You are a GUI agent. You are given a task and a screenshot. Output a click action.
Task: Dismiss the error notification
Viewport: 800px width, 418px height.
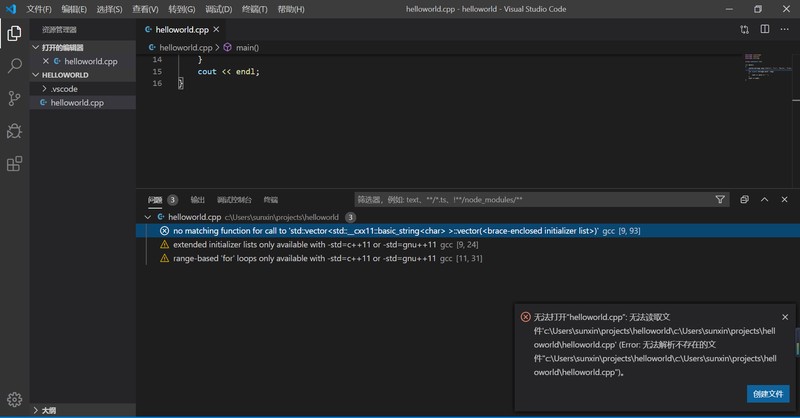785,317
